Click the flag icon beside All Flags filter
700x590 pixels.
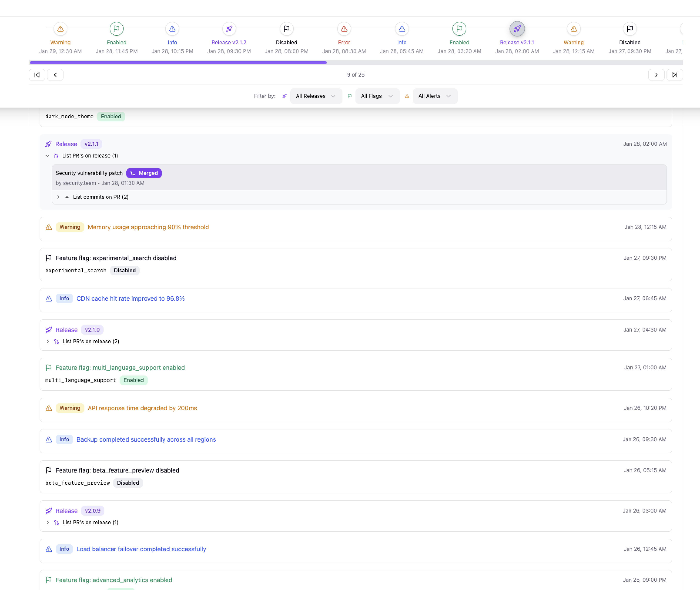point(350,96)
